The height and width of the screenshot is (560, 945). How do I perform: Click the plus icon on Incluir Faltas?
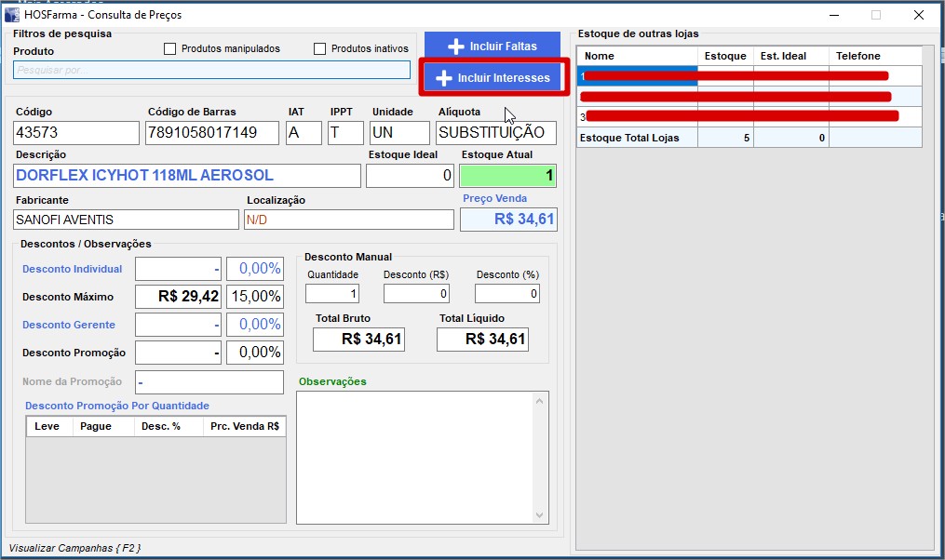pyautogui.click(x=455, y=47)
